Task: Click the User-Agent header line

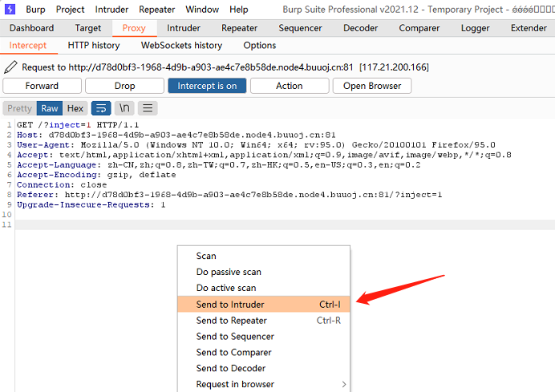Action: tap(256, 145)
